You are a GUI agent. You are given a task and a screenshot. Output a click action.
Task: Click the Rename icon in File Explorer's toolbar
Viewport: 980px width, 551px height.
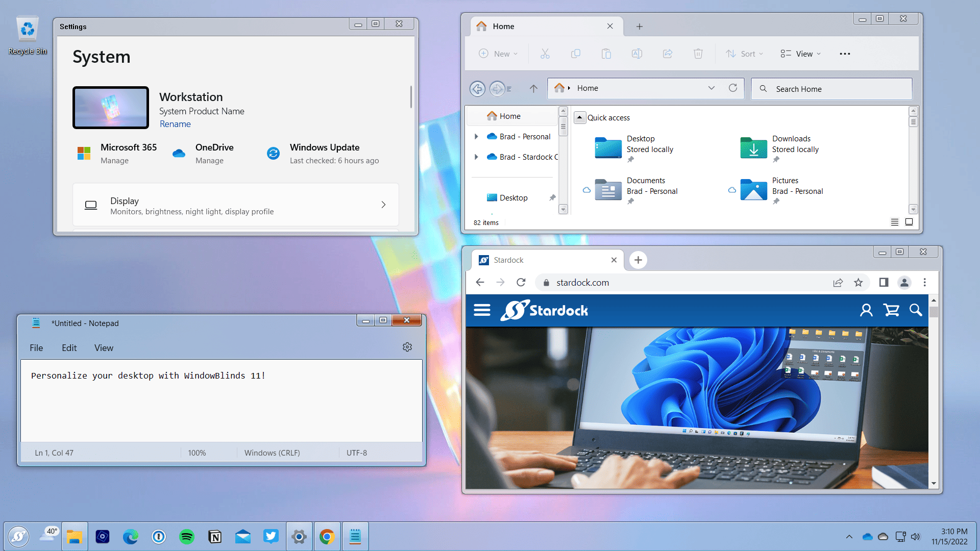click(x=636, y=53)
